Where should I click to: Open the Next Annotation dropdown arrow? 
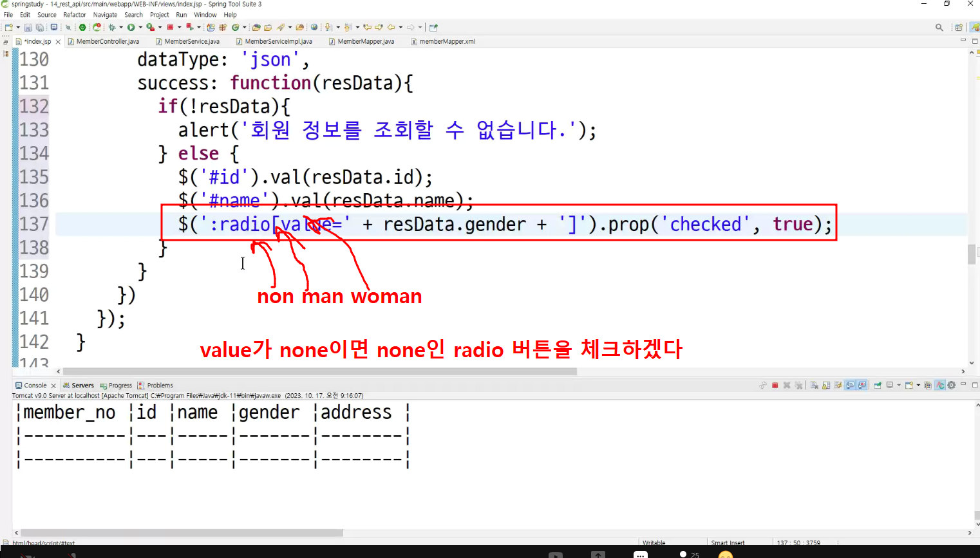338,27
